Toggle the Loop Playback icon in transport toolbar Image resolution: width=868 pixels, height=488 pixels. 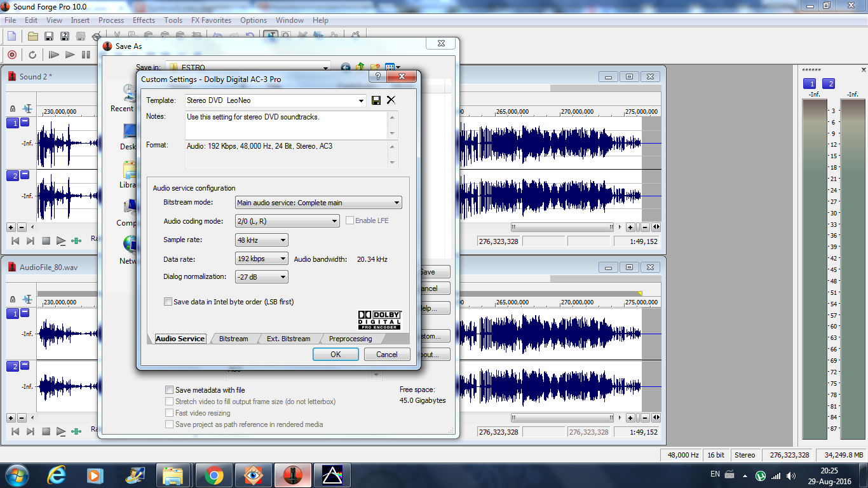pos(32,55)
